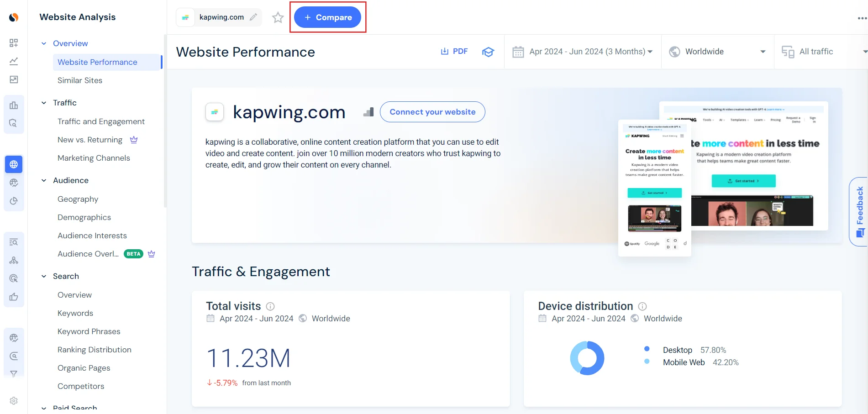Open Competitors page
The height and width of the screenshot is (414, 868).
coord(81,386)
